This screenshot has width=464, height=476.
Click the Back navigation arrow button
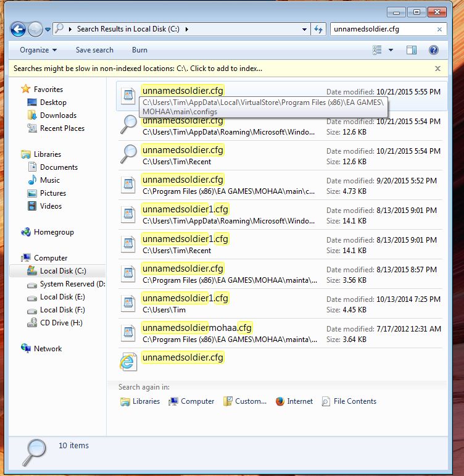[x=18, y=29]
